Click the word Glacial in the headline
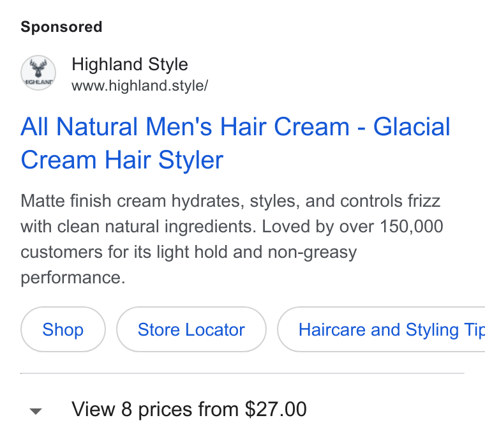Image resolution: width=485 pixels, height=448 pixels. [x=412, y=126]
